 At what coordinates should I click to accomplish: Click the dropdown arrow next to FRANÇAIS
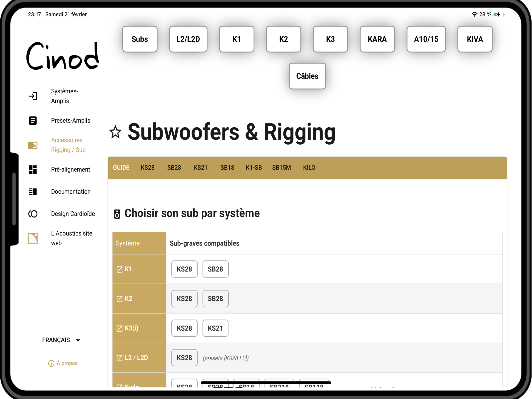pyautogui.click(x=78, y=340)
